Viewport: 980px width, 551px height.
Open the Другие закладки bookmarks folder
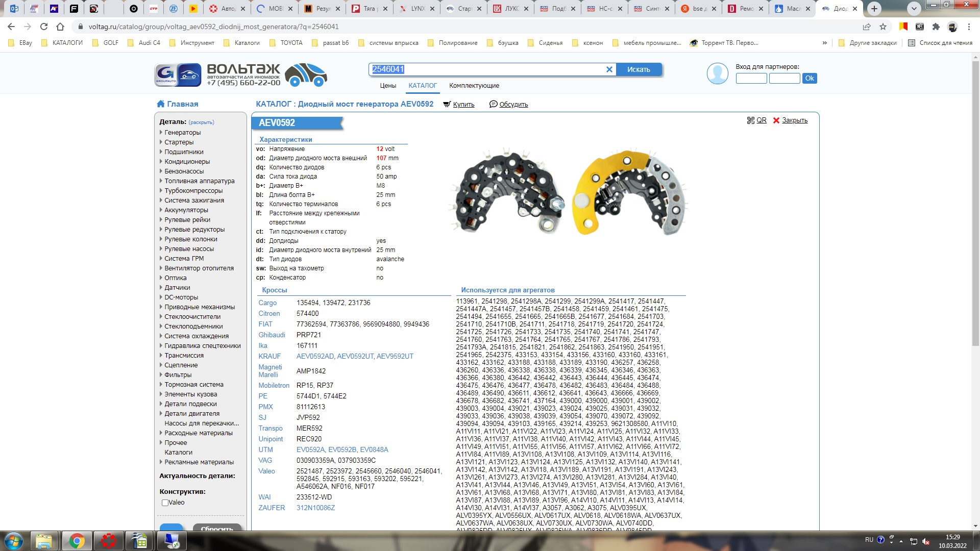point(868,43)
